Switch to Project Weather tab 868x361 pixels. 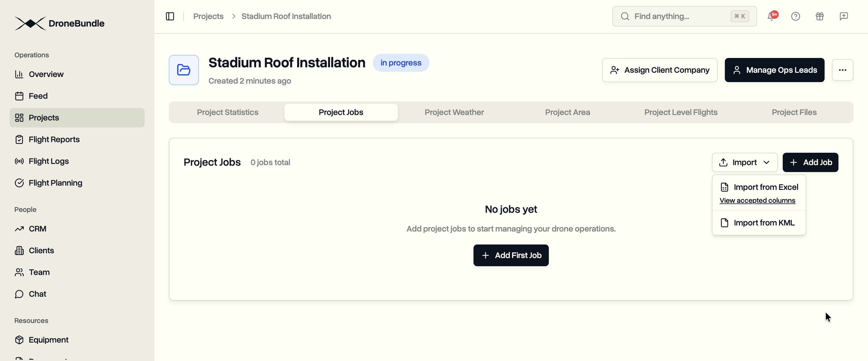454,112
